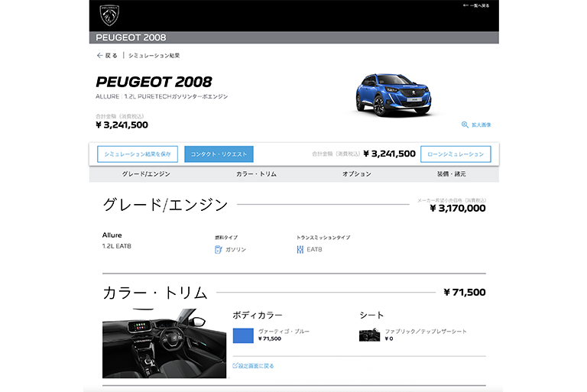Viewport: 587px width, 392px height.
Task: Save results with シミュレーション結果を保存 button
Action: [x=138, y=154]
